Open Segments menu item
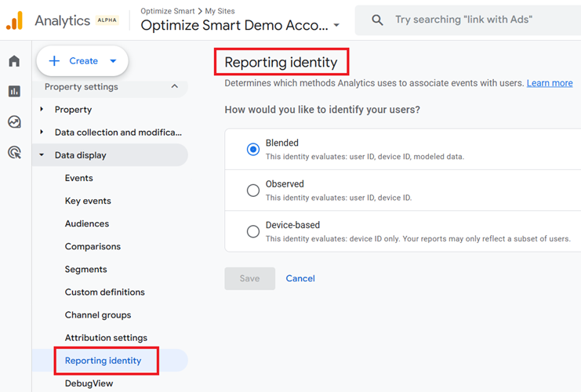The image size is (581, 392). click(86, 270)
